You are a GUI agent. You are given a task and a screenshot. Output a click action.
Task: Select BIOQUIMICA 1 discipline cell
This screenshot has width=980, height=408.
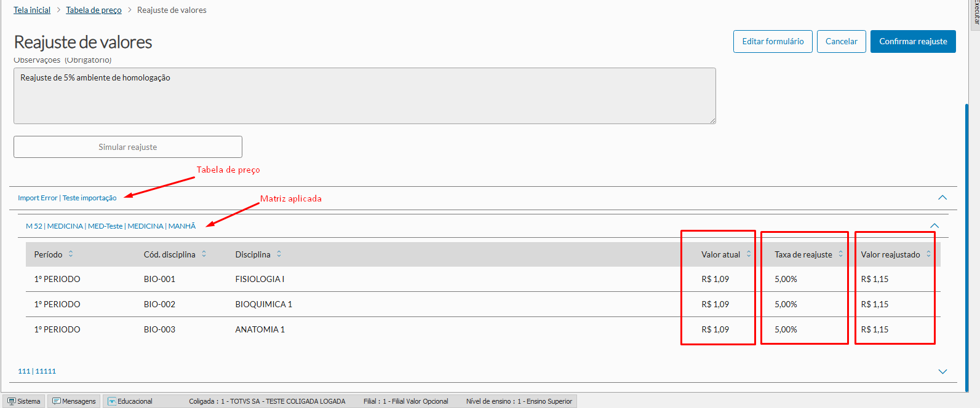tap(263, 304)
